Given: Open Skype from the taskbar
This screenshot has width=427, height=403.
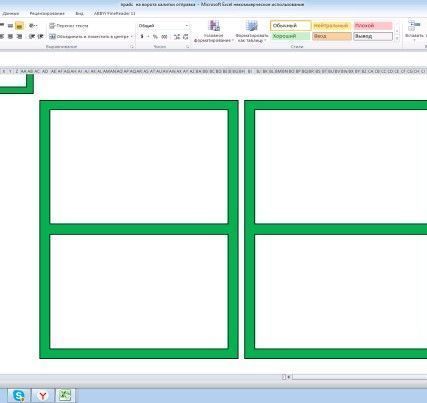Looking at the screenshot, I should pyautogui.click(x=19, y=396).
